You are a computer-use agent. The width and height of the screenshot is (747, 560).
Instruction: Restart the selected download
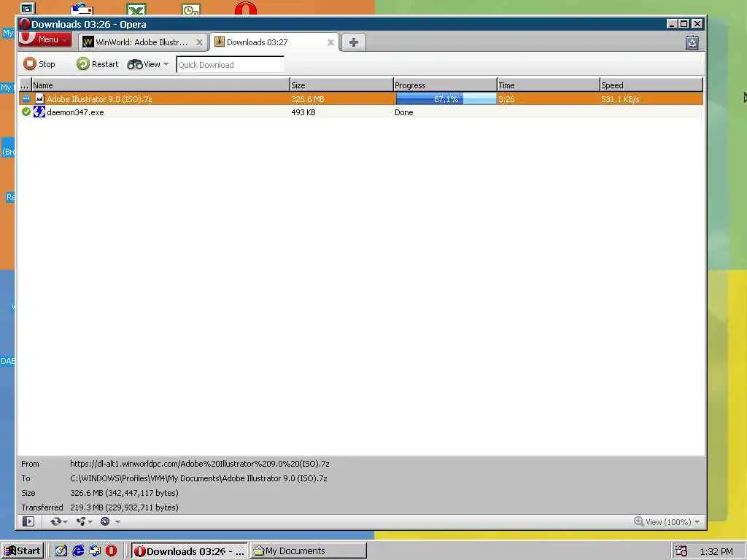click(x=98, y=64)
